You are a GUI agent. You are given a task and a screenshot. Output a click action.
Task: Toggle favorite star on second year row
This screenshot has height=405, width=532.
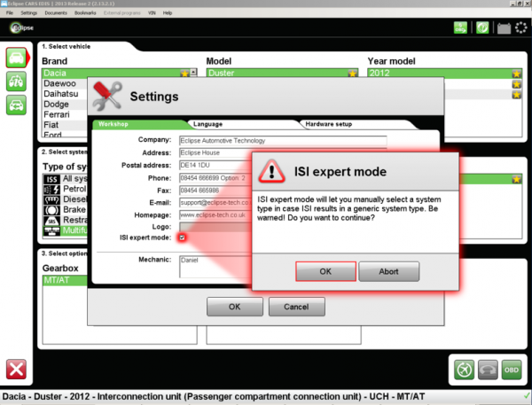point(516,84)
